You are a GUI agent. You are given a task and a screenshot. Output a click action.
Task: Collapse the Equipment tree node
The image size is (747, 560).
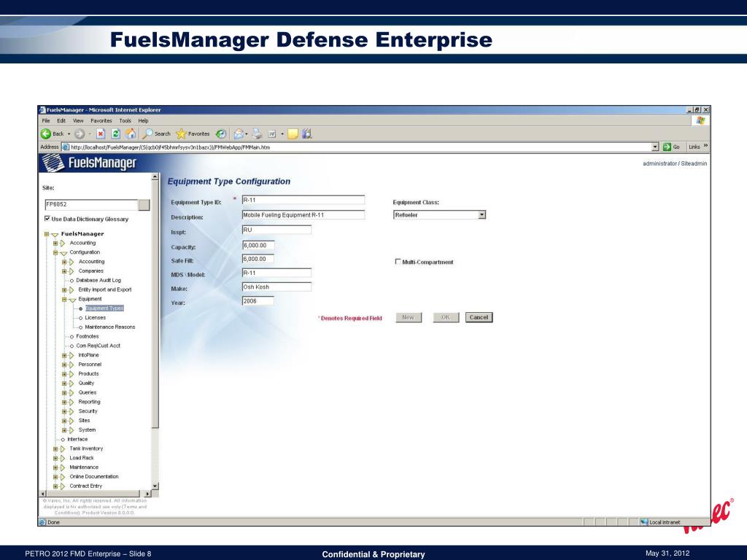coord(64,299)
